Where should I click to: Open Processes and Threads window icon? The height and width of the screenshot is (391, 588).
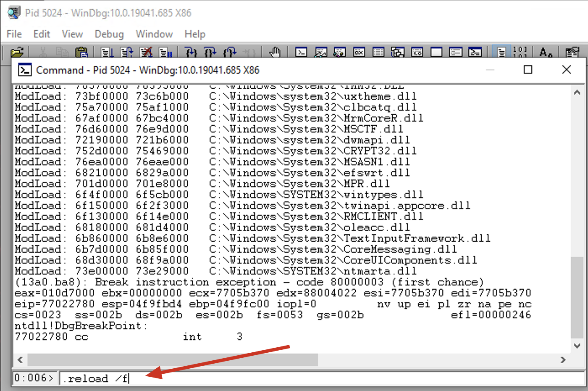(x=456, y=53)
